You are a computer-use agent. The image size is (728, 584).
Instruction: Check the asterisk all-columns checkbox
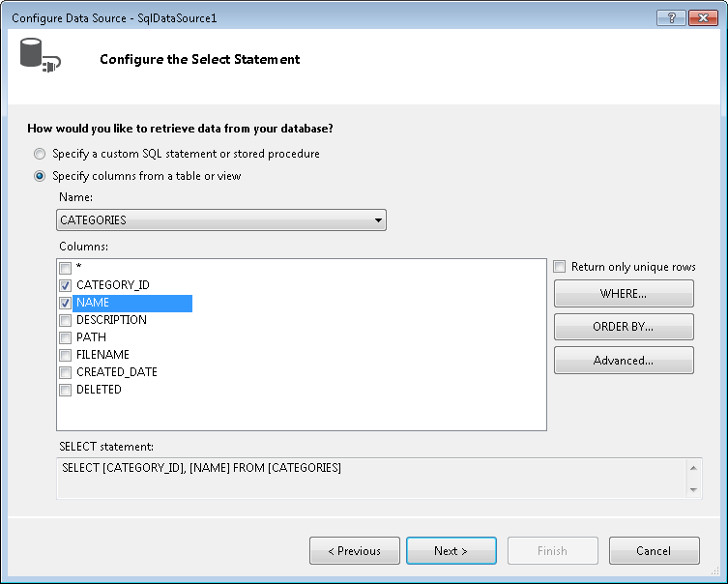point(65,268)
